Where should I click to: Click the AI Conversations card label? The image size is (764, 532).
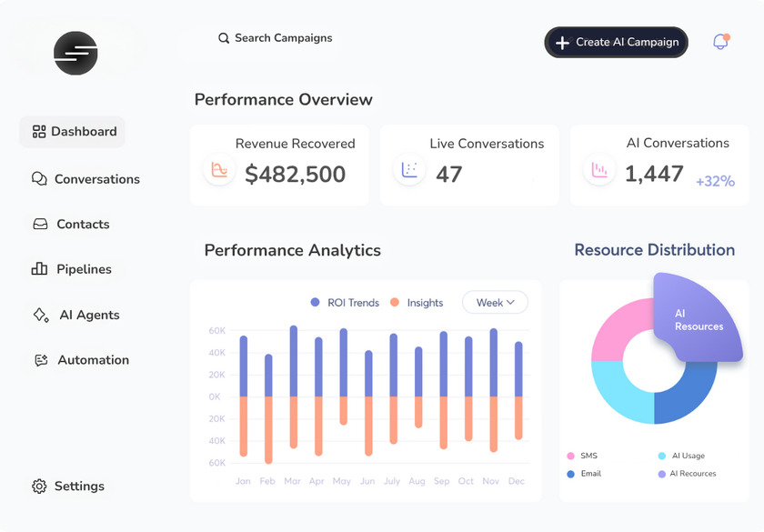(x=678, y=143)
